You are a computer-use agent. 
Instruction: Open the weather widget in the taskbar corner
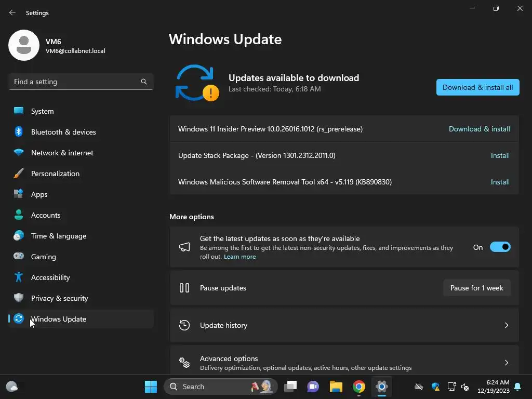[x=12, y=387]
